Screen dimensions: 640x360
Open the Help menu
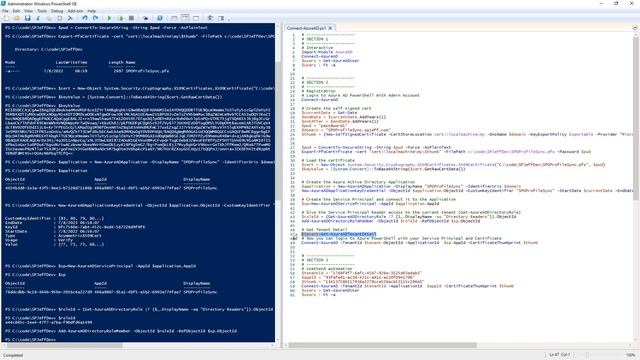[x=92, y=11]
